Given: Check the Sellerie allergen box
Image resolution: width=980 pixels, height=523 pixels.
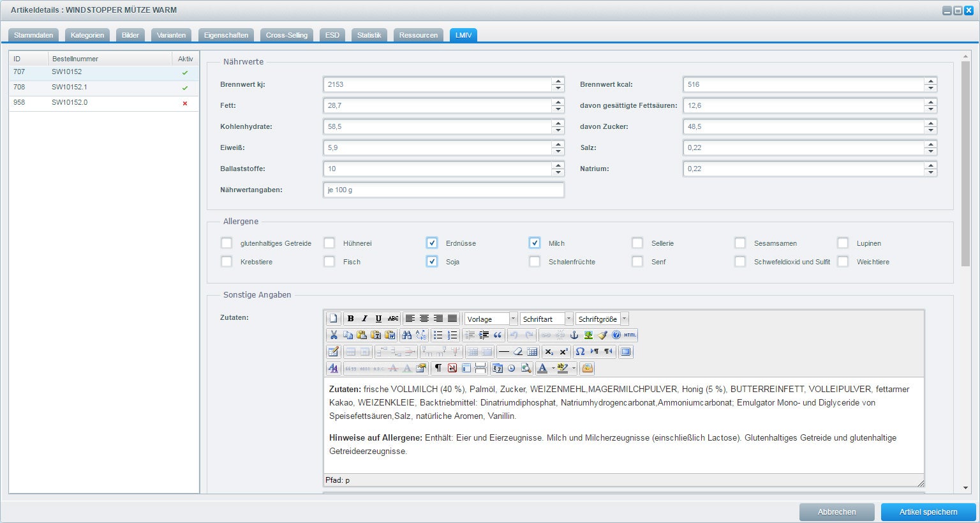Looking at the screenshot, I should (x=637, y=243).
